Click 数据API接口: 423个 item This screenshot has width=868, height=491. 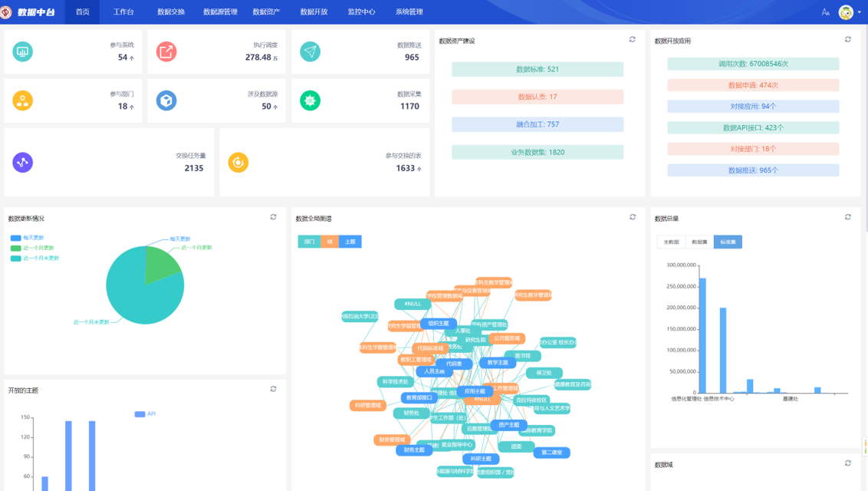pyautogui.click(x=753, y=128)
